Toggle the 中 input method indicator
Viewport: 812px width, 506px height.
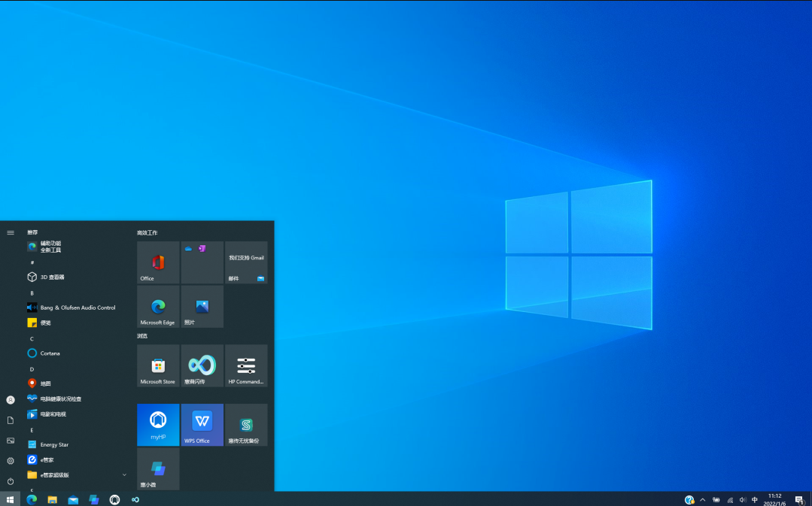coord(755,499)
